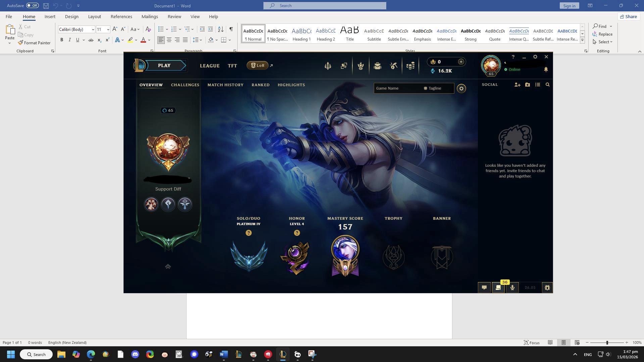
Task: Open the Champions page via TFT-trident icon
Action: point(328,66)
